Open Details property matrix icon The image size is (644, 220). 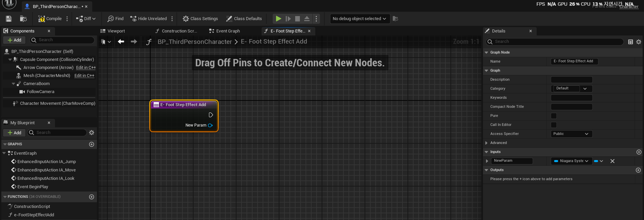click(x=631, y=42)
